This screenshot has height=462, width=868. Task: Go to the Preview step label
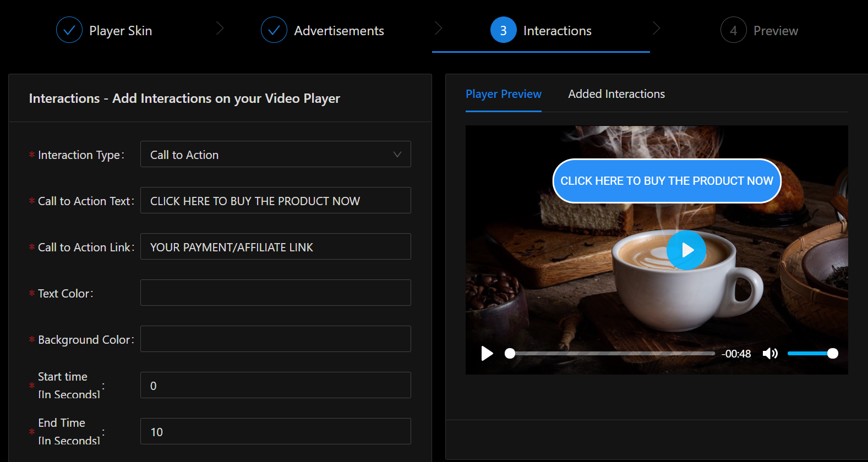(x=776, y=31)
